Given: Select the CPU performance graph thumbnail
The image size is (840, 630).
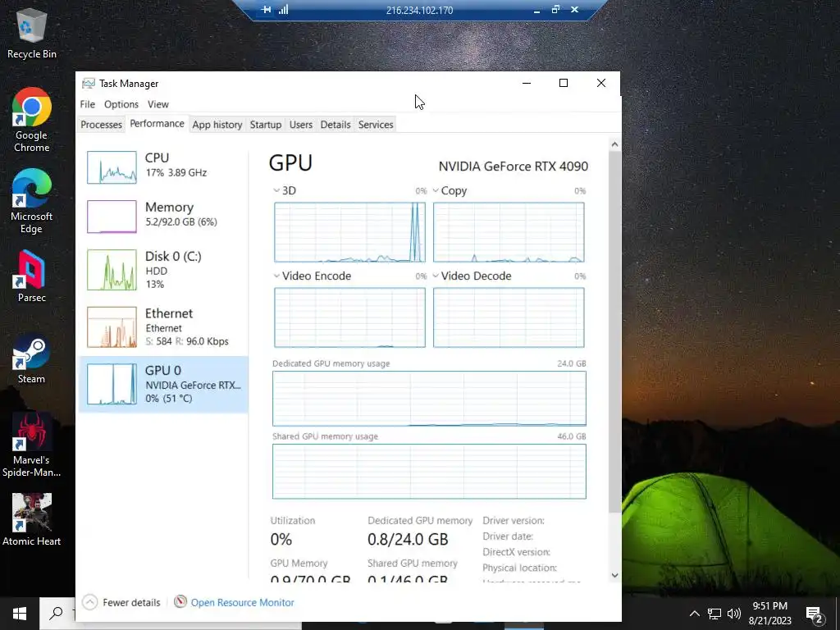Looking at the screenshot, I should [x=112, y=167].
